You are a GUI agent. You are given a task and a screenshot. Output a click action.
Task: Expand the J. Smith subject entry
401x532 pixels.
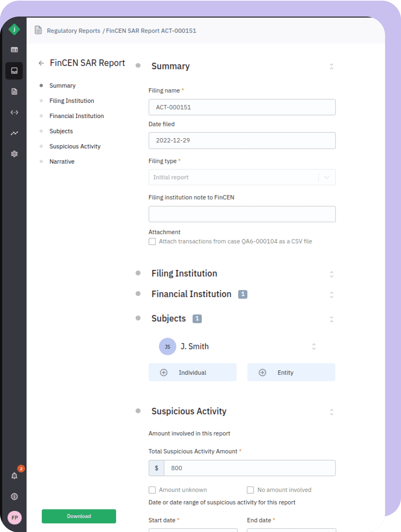(313, 346)
